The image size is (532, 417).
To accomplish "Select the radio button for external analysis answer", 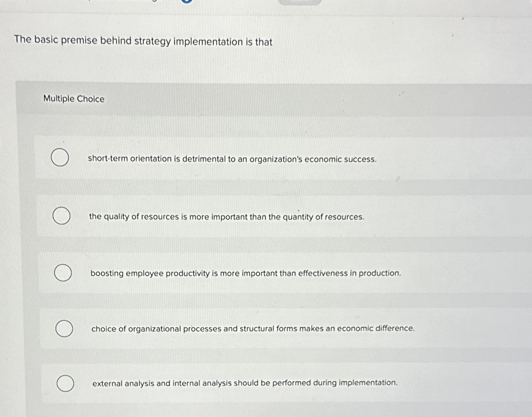I will [x=65, y=384].
